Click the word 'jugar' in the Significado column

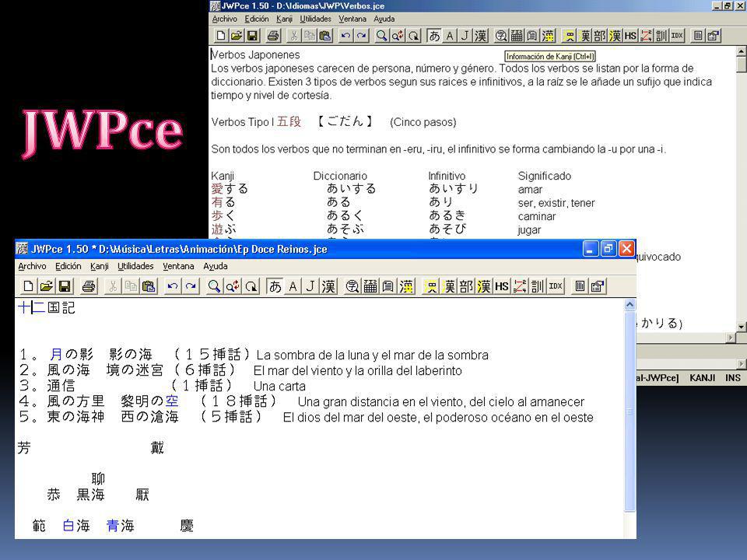(x=529, y=230)
